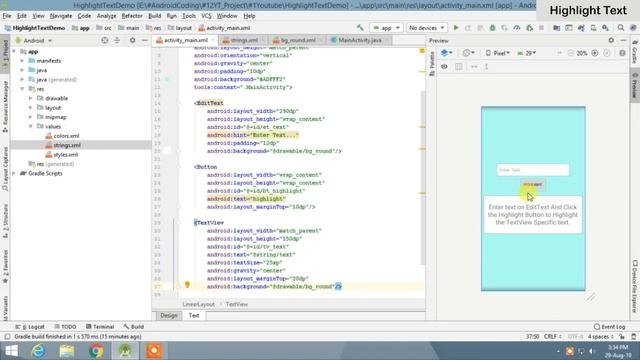Open the Project Structure icon in toolbar
Image resolution: width=640 pixels, height=360 pixels.
(556, 28)
